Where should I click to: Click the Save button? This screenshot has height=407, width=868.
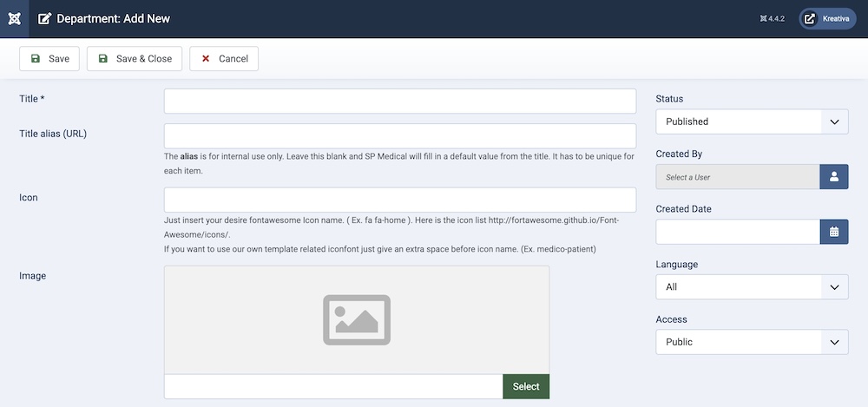click(x=49, y=59)
